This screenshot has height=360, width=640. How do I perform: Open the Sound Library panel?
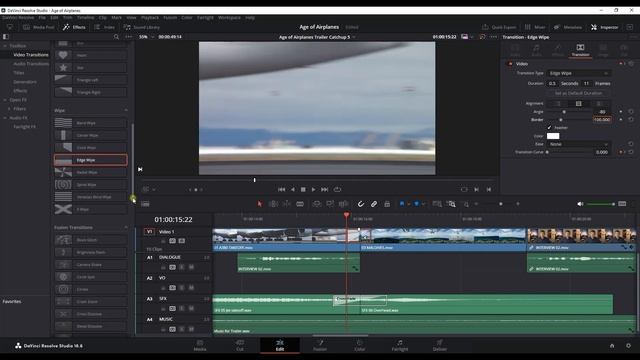pos(142,27)
